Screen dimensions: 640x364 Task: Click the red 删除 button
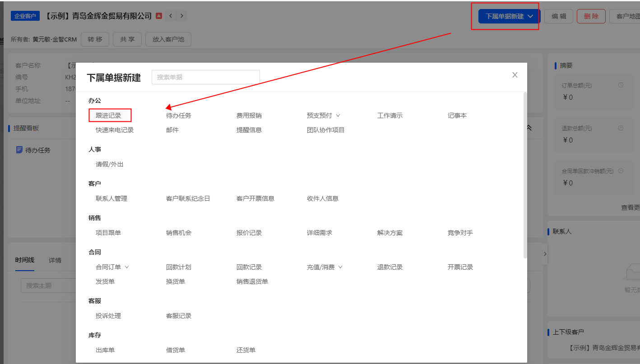point(591,16)
